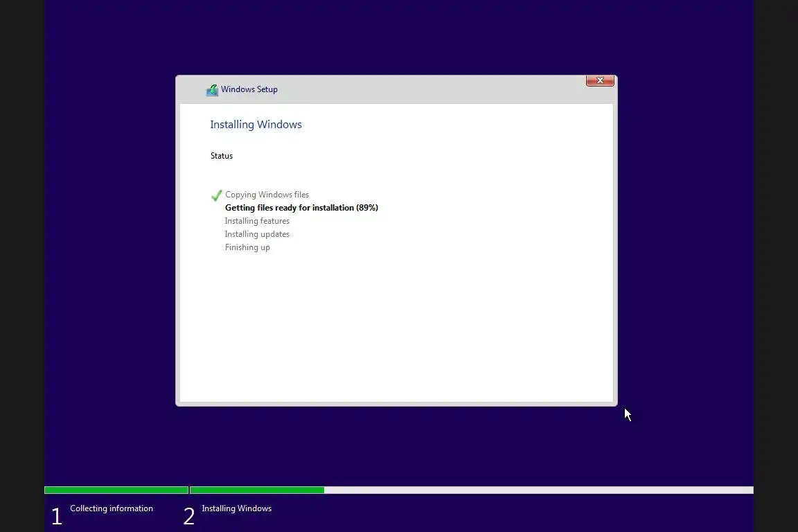Viewport: 798px width, 532px height.
Task: Select the 'Installing updates' status line
Action: pos(257,234)
